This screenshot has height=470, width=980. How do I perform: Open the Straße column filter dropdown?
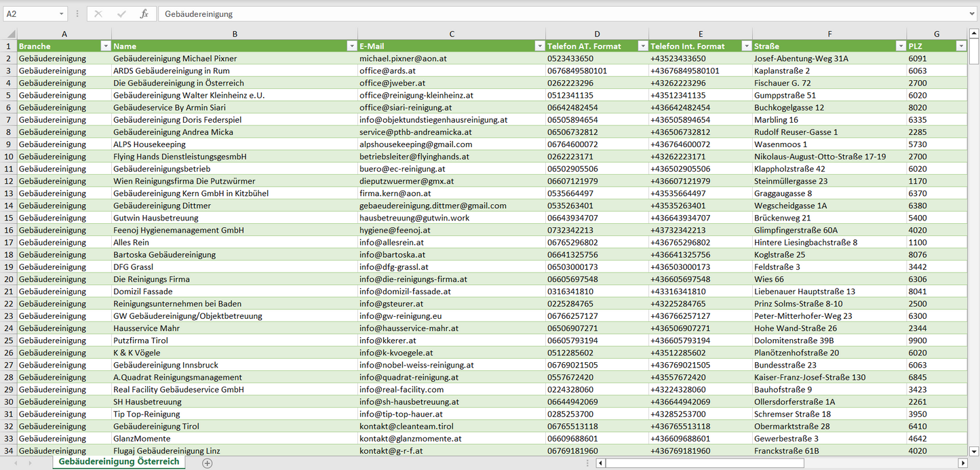point(901,46)
